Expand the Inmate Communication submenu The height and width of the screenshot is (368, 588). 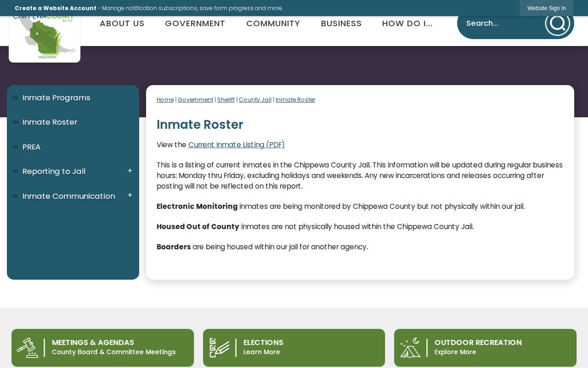click(130, 195)
